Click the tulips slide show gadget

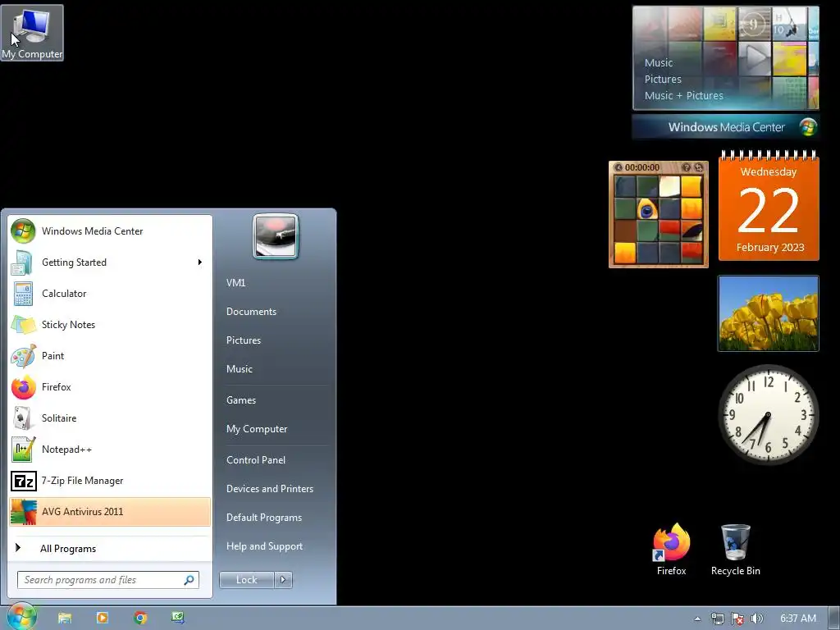click(x=768, y=313)
